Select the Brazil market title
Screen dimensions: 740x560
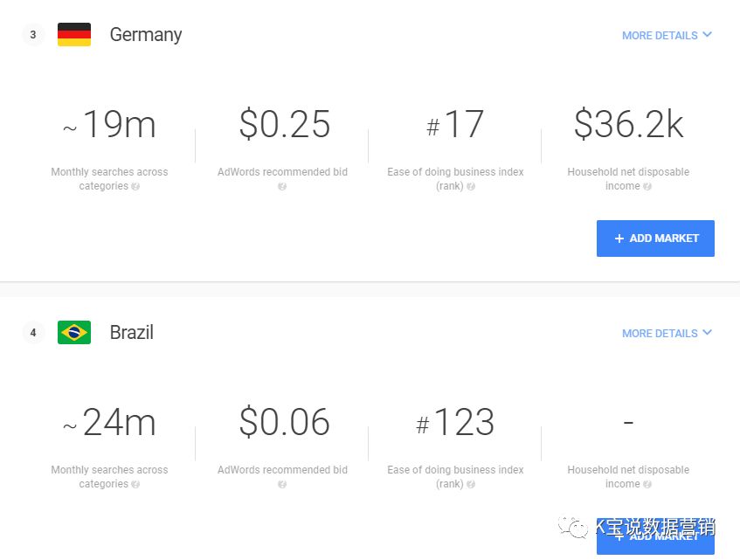(x=132, y=333)
